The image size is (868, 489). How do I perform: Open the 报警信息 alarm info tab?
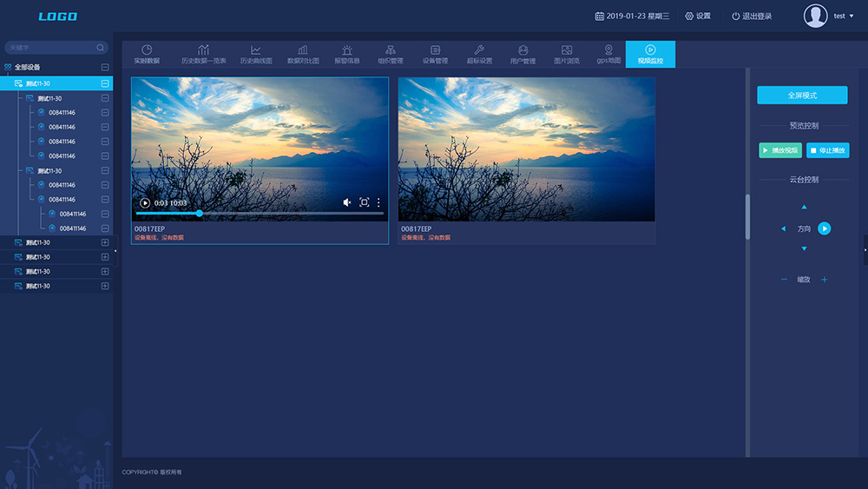(x=347, y=54)
